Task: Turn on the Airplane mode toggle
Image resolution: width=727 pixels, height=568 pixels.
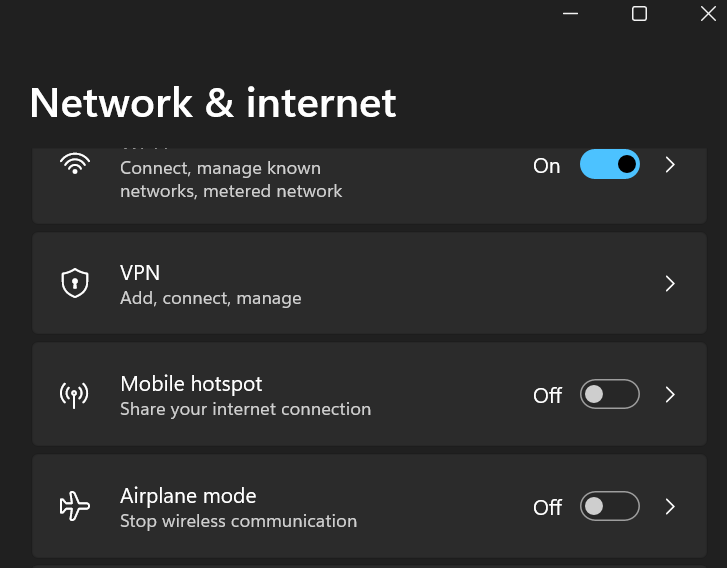Action: [x=609, y=507]
